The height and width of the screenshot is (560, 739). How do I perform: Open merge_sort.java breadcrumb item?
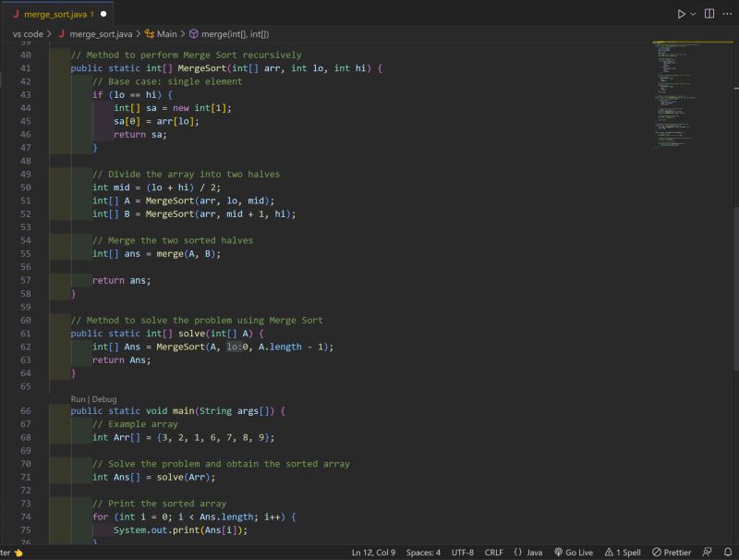[x=96, y=34]
